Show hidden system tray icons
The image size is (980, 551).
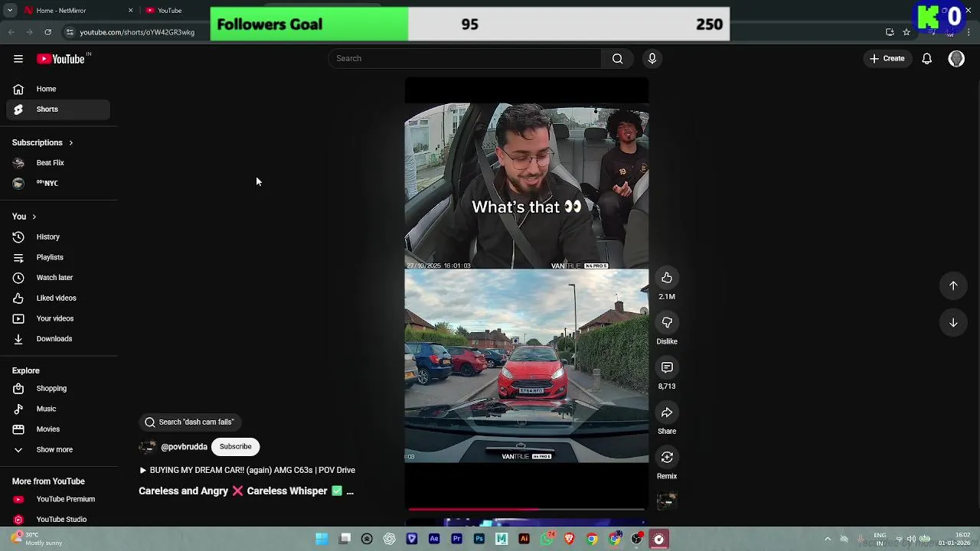828,539
